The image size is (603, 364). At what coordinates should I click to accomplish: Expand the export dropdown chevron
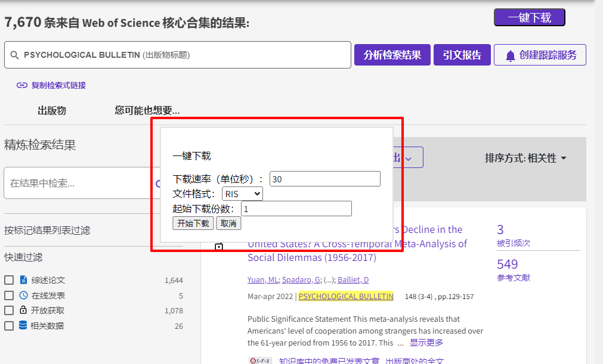[x=409, y=158]
